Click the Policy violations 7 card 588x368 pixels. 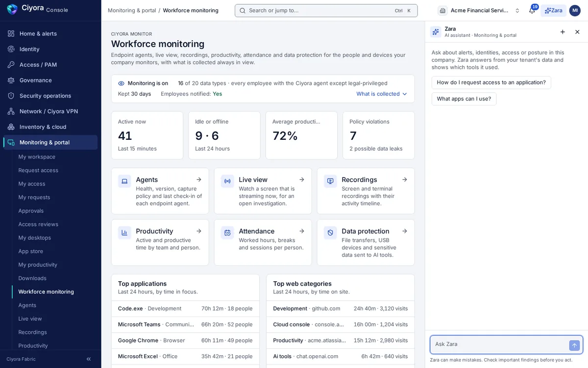(x=379, y=135)
